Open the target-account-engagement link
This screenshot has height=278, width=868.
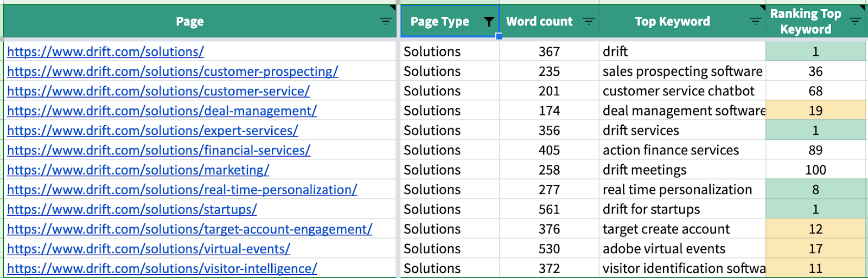(189, 229)
